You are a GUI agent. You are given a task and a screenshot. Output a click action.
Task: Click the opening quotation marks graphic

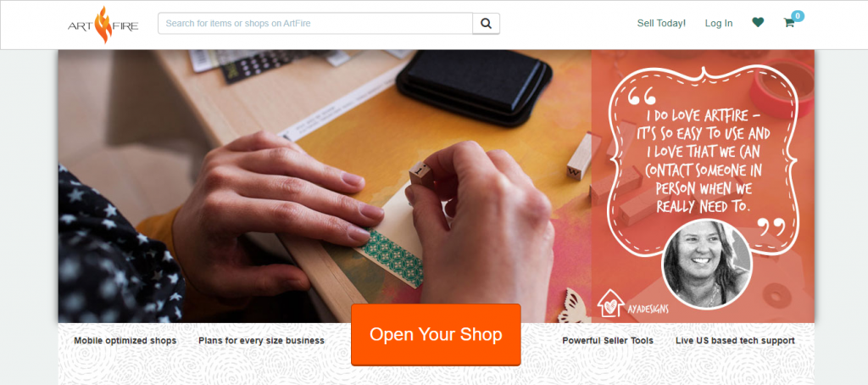(x=642, y=95)
